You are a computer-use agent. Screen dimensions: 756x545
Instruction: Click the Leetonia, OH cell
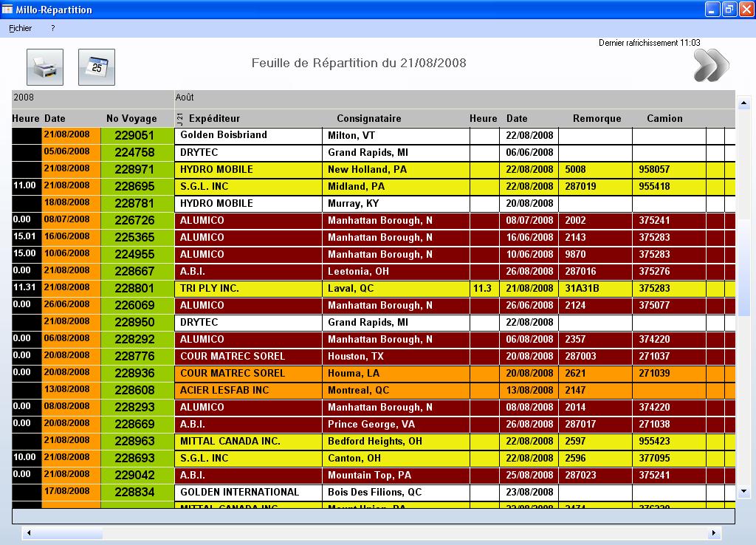[396, 271]
